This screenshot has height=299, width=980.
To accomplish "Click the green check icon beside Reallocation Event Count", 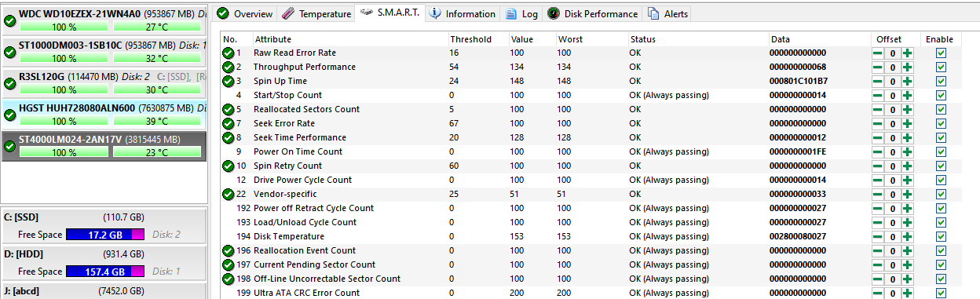I will pyautogui.click(x=228, y=250).
